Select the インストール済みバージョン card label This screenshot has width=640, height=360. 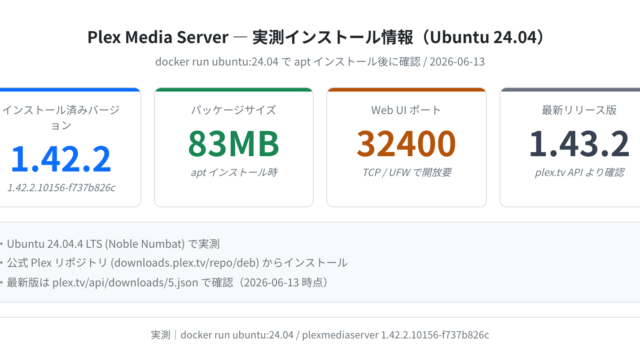tap(61, 118)
